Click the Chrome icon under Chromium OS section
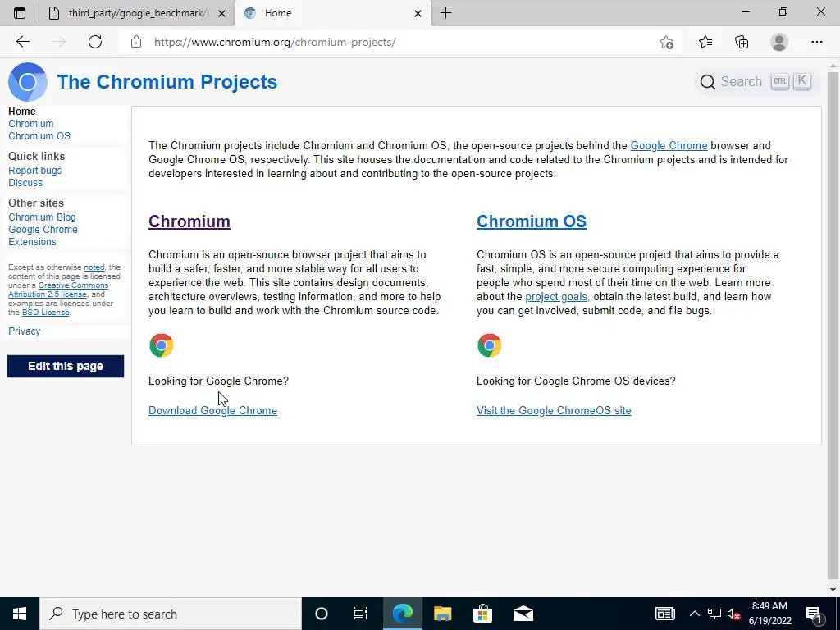Screen dimensions: 840x630 [489, 345]
